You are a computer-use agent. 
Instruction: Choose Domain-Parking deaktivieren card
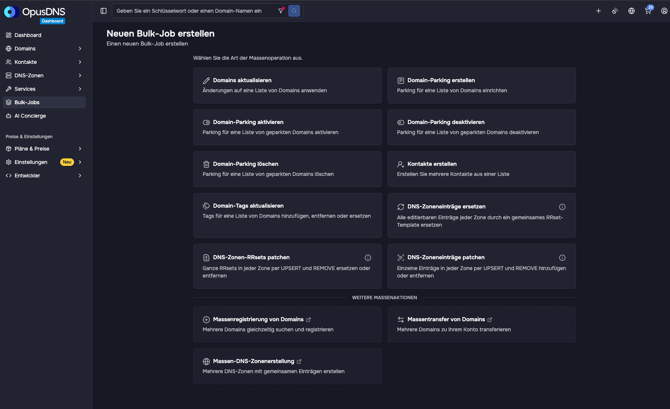pyautogui.click(x=482, y=127)
